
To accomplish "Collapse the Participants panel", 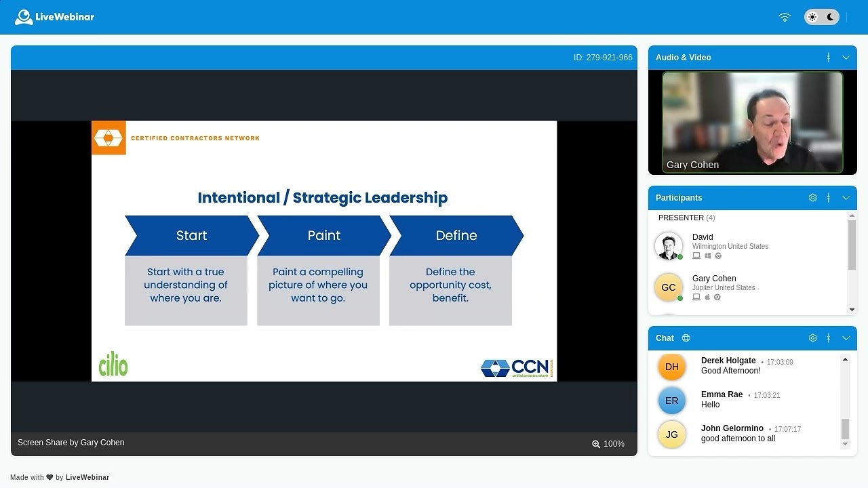I will (846, 198).
